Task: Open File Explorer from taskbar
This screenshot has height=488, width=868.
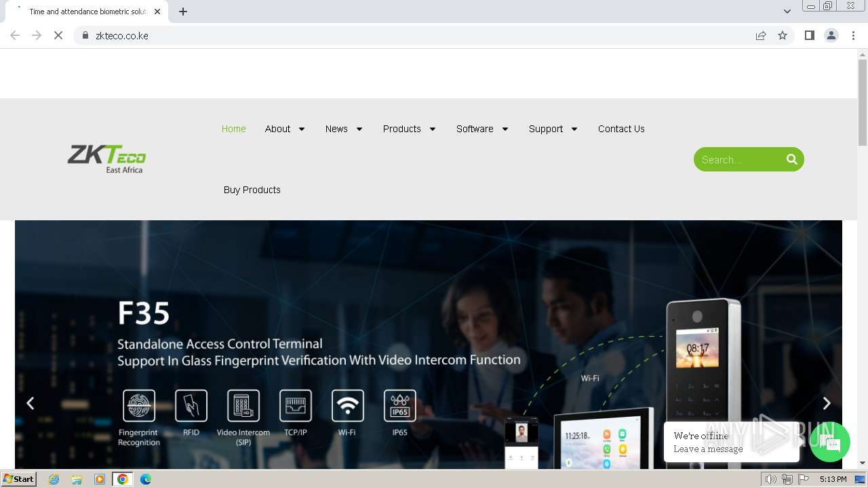Action: pos(77,479)
